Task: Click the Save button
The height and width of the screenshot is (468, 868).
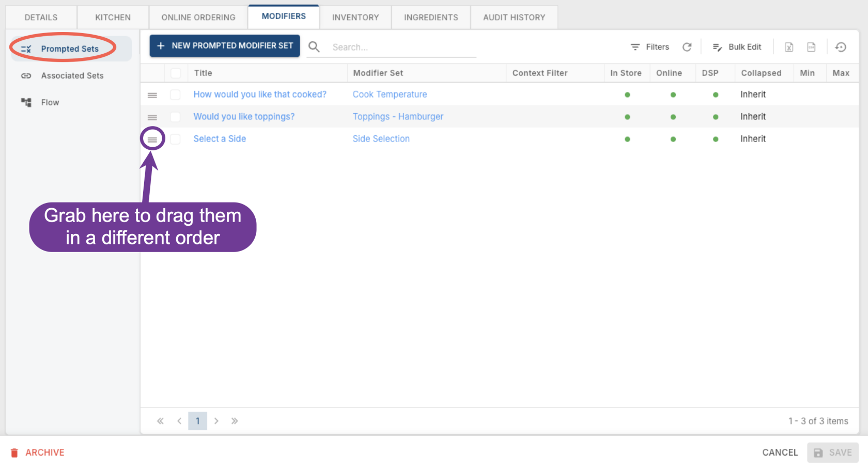Action: 833,453
